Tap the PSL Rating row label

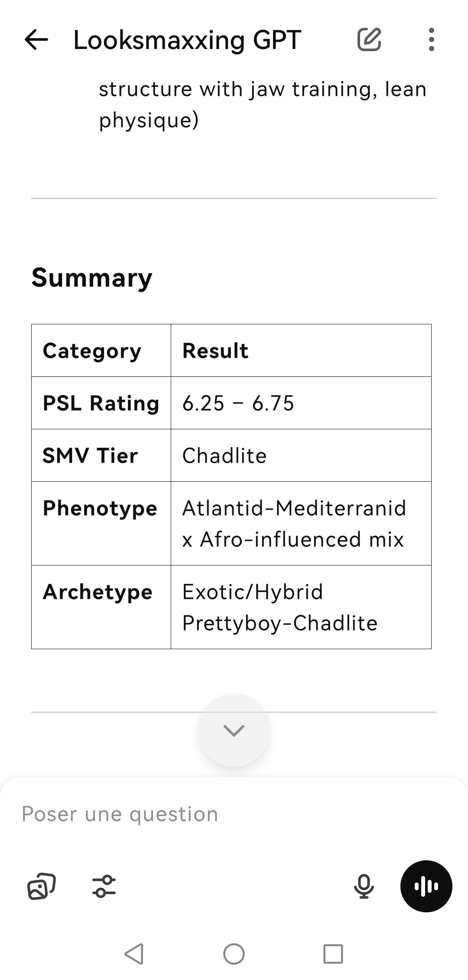click(101, 403)
